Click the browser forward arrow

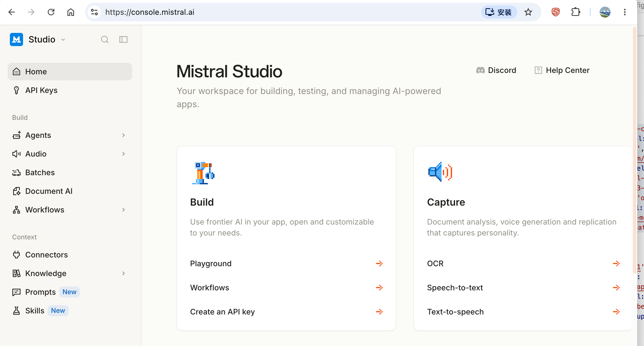[31, 12]
